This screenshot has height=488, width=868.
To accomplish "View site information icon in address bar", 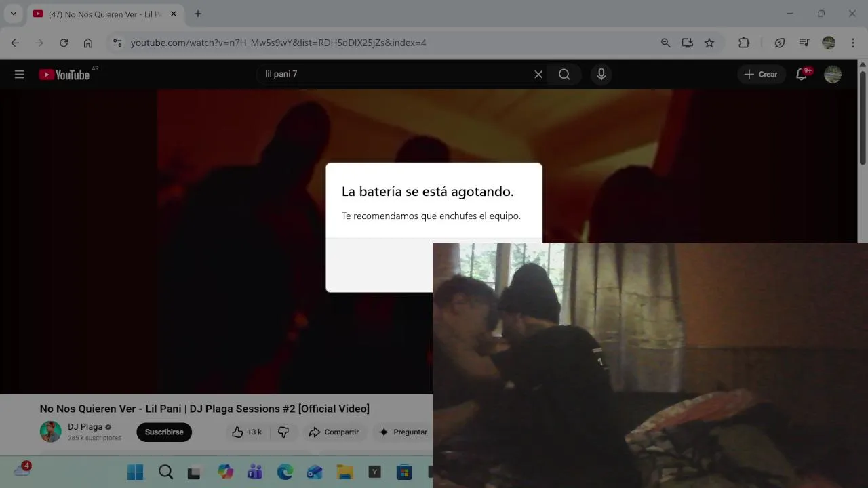I will [x=117, y=43].
